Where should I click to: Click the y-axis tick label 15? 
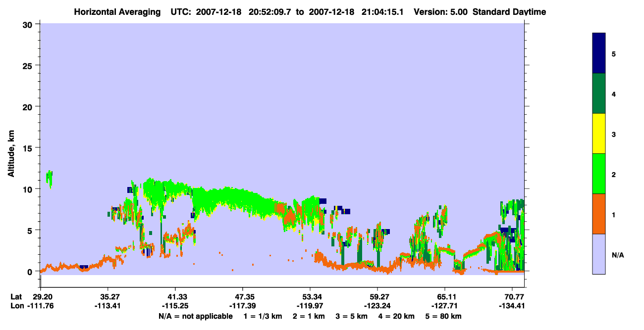click(x=29, y=148)
